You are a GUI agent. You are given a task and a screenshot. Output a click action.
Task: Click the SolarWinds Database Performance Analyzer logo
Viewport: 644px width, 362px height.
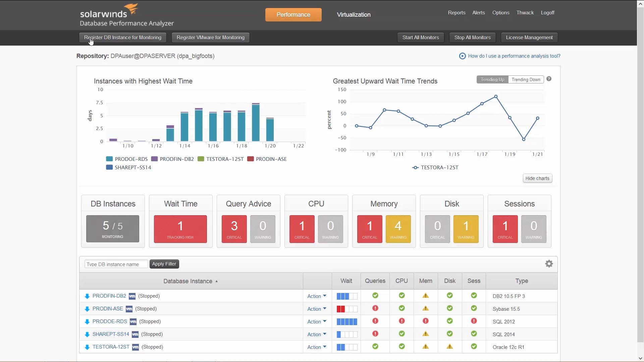pos(126,15)
